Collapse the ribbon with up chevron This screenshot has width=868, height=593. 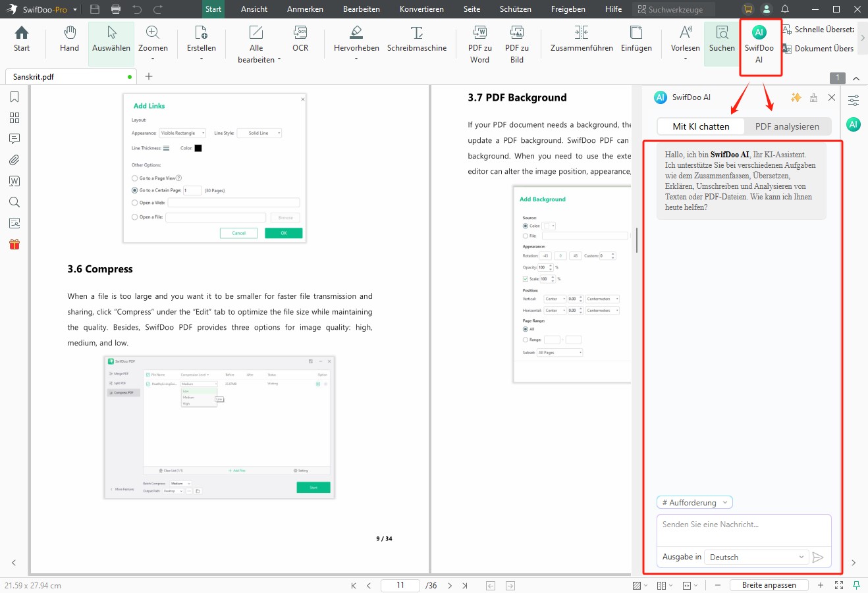[856, 78]
